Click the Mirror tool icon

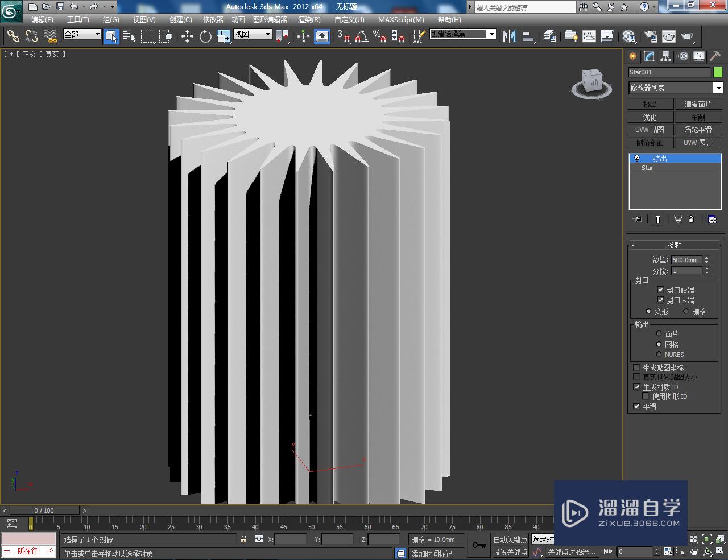[510, 36]
